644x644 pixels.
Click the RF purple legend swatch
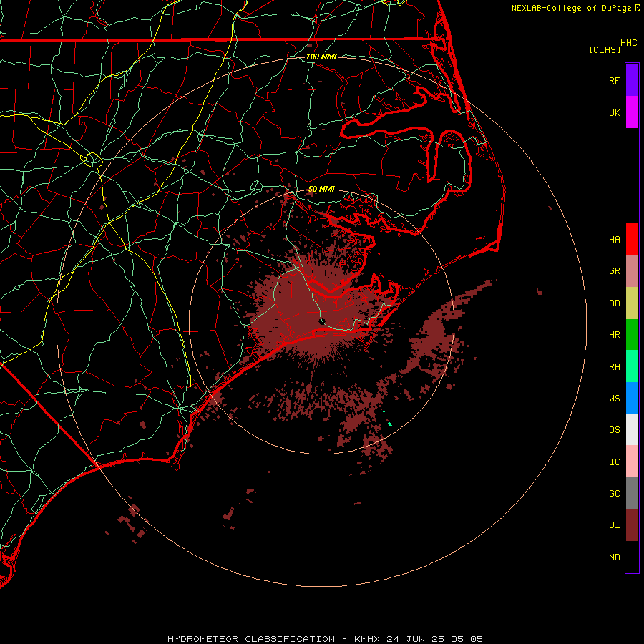pos(632,80)
